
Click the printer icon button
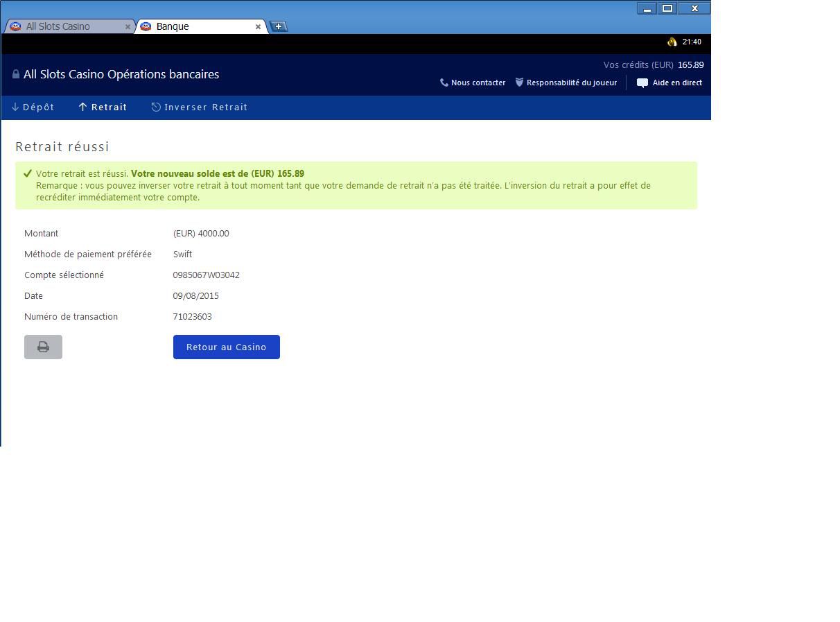tap(43, 347)
